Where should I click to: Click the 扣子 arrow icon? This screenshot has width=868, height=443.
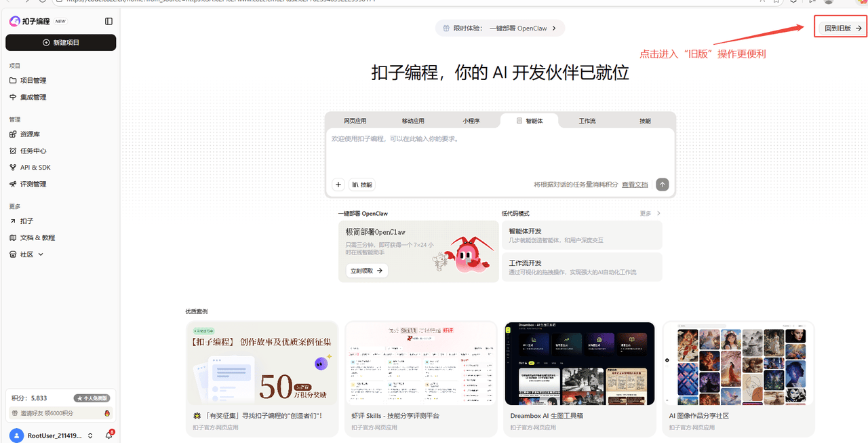tap(13, 221)
